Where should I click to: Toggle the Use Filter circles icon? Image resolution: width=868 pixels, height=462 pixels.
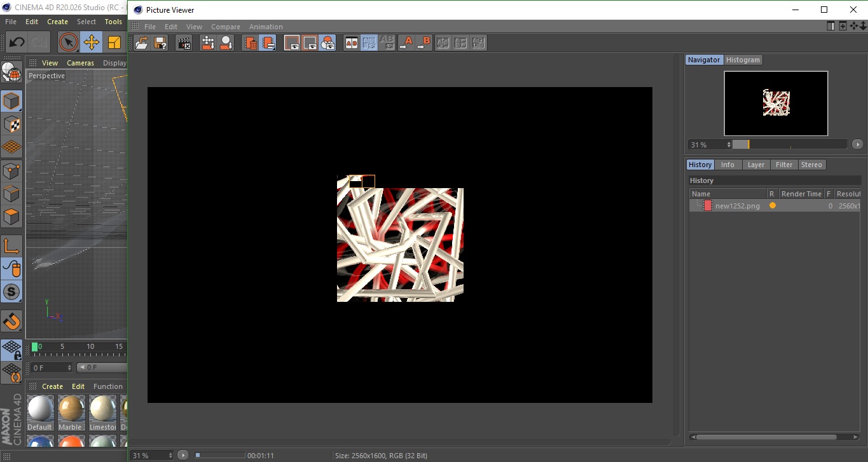(x=327, y=43)
